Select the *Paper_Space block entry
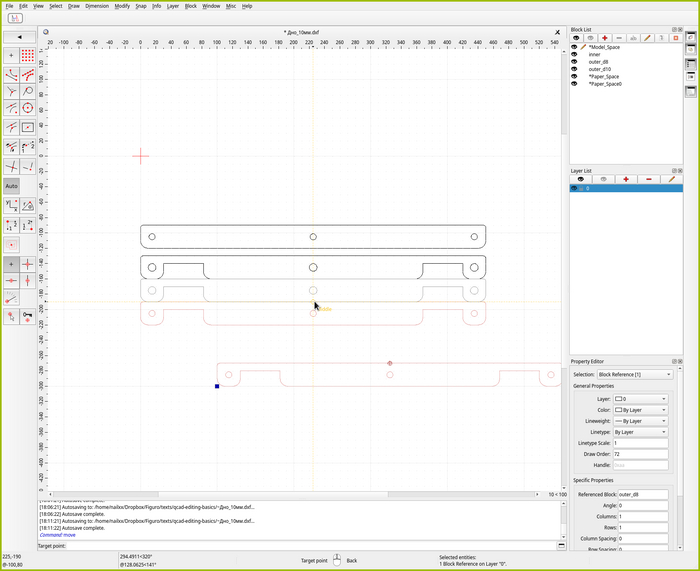Image resolution: width=700 pixels, height=571 pixels. [x=604, y=77]
